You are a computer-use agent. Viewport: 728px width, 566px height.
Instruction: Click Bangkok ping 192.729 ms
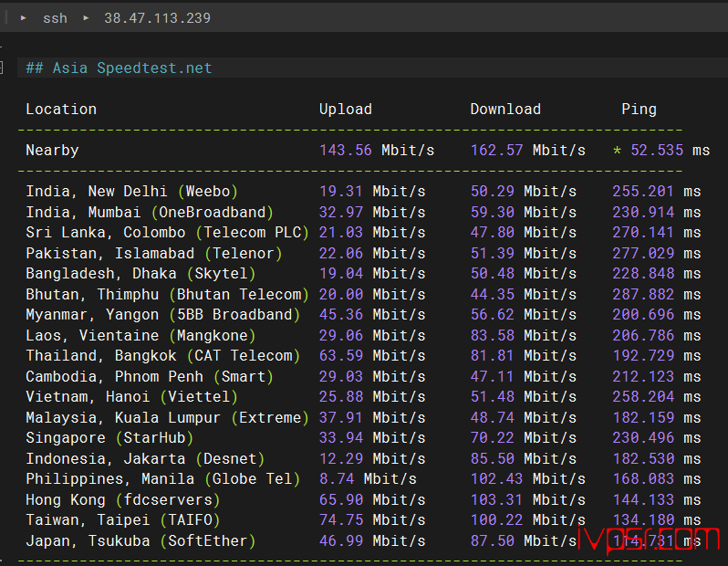[657, 356]
